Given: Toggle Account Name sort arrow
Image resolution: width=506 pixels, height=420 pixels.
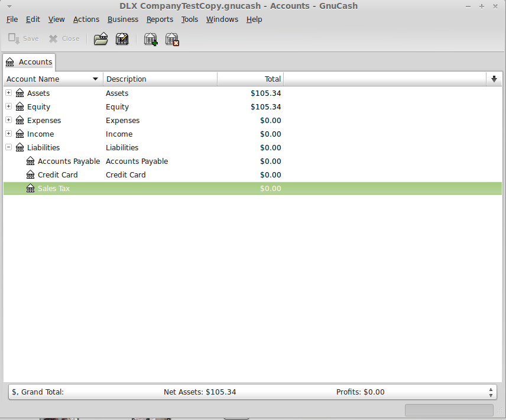Looking at the screenshot, I should [95, 79].
